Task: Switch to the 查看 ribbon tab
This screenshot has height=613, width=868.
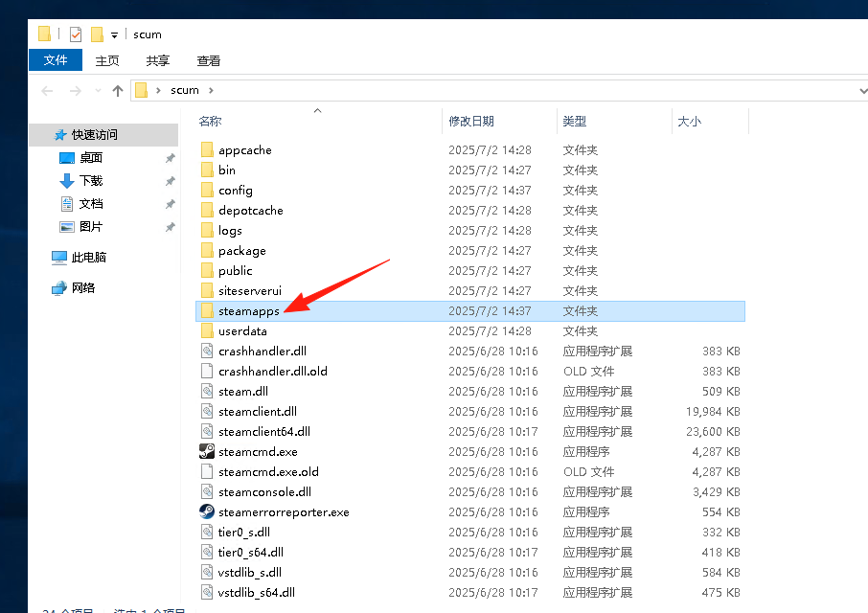Action: pyautogui.click(x=208, y=59)
